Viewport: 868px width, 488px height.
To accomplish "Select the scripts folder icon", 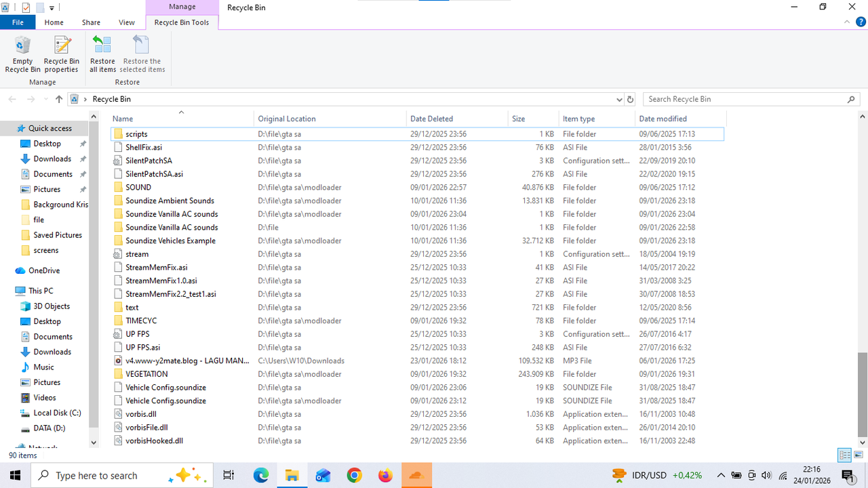I will [x=118, y=134].
